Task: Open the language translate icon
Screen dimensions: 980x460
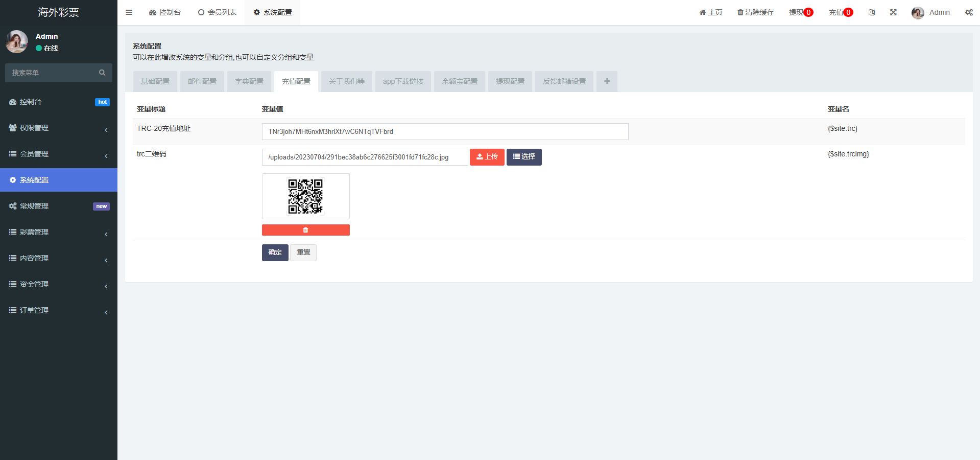Action: [872, 12]
